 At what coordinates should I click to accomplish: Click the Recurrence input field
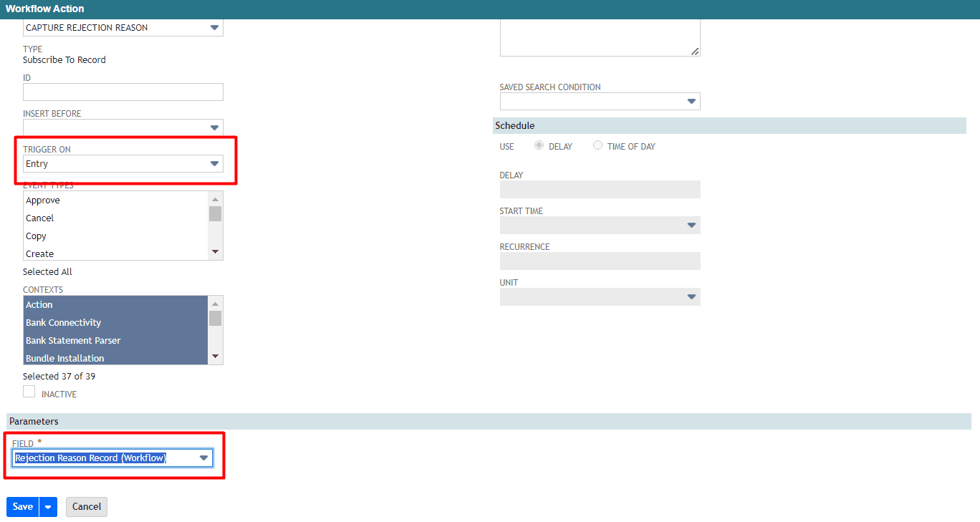click(x=600, y=261)
